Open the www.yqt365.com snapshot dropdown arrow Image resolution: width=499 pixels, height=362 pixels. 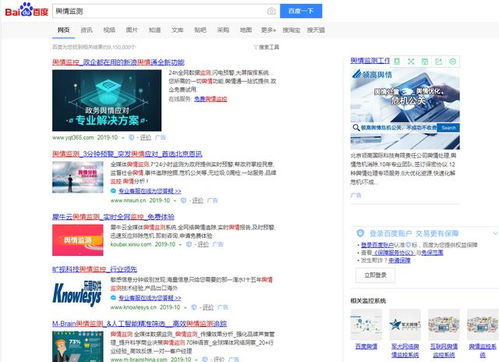pyautogui.click(x=123, y=138)
